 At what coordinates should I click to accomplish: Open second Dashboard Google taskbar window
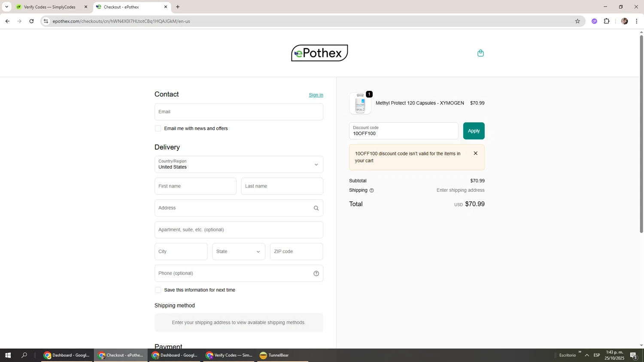click(175, 355)
